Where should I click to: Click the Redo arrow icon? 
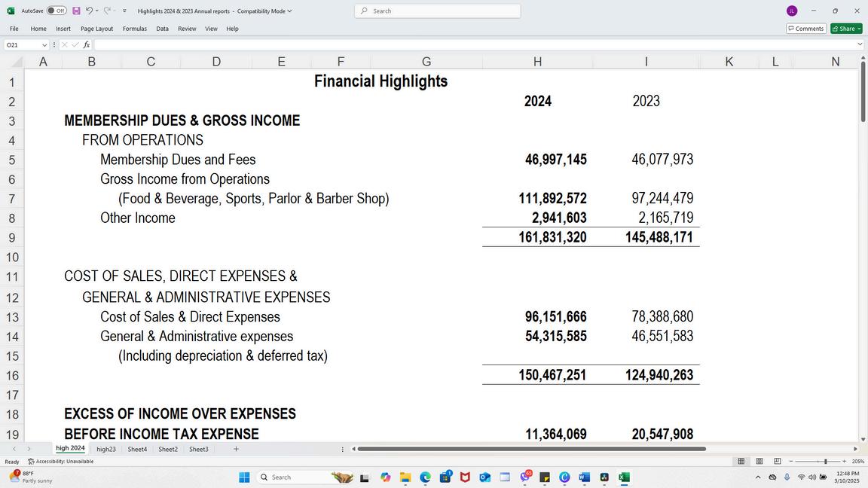click(x=108, y=11)
